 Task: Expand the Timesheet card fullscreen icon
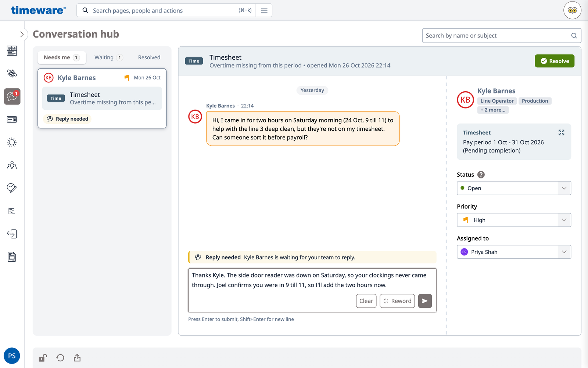coord(562,132)
